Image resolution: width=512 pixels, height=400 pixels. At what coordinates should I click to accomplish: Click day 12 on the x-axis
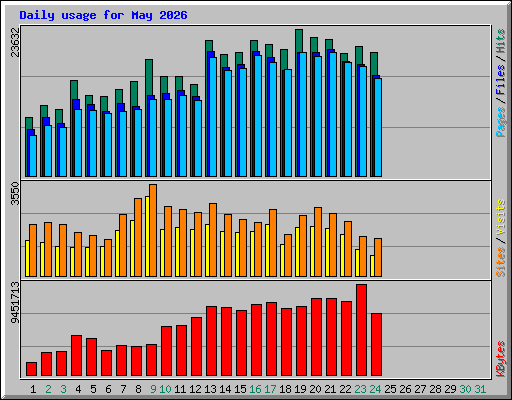point(195,389)
